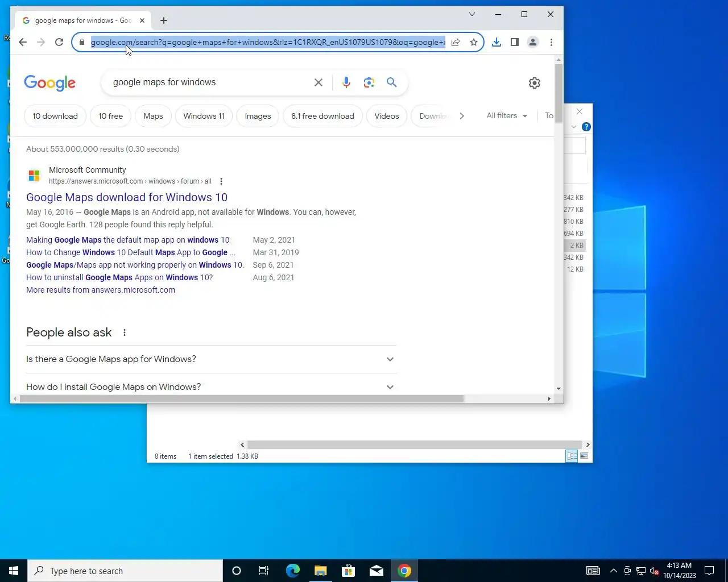Screen dimensions: 728x582
Task: Share this page icon in address bar
Action: coord(456,42)
